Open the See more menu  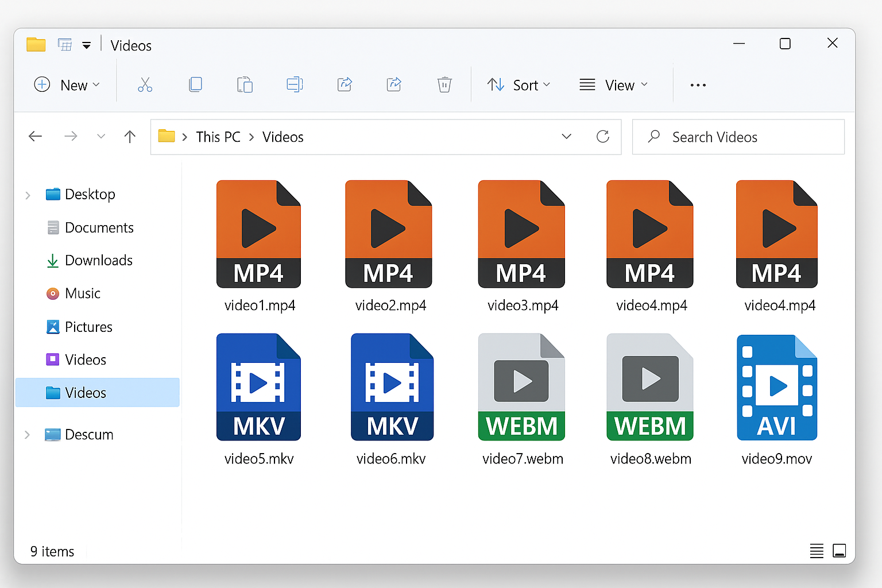pos(698,84)
